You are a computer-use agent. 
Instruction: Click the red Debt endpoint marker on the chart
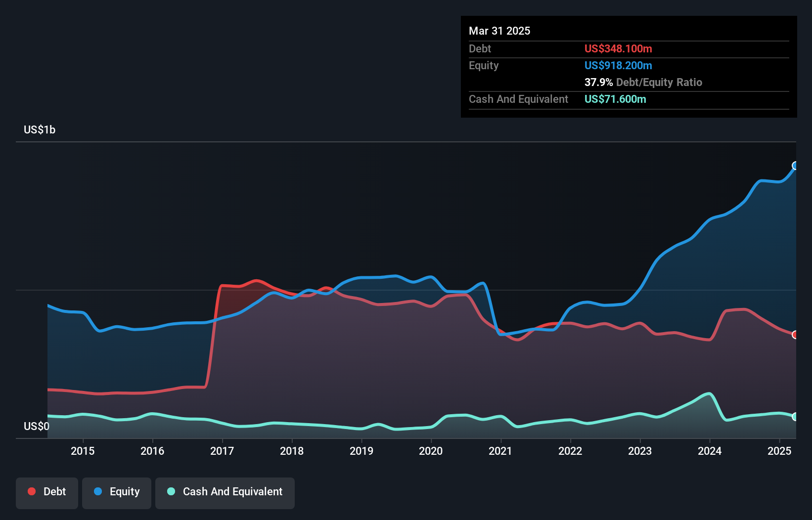click(795, 335)
